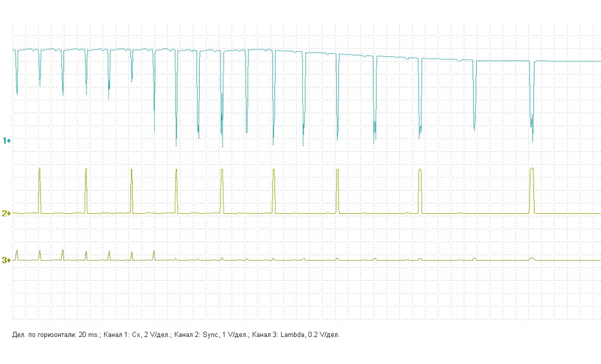Click the horizontal scale text '20 ms'
This screenshot has height=364, width=601.
click(89, 335)
